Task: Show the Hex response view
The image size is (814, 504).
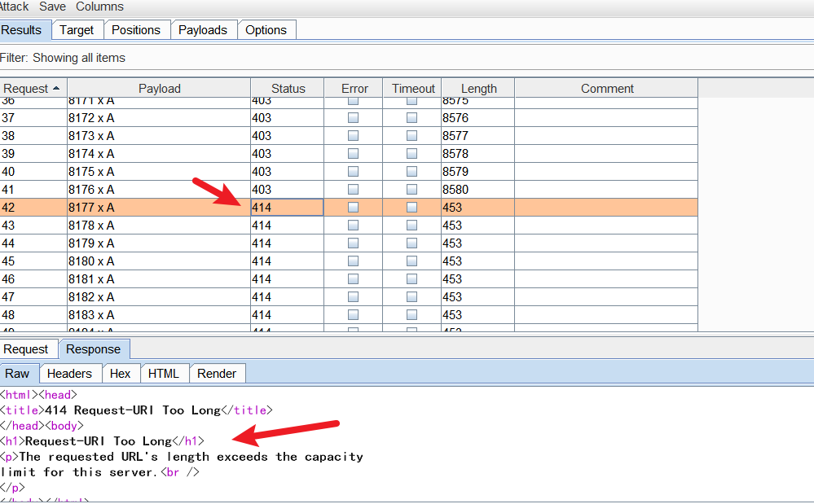Action: click(x=120, y=374)
